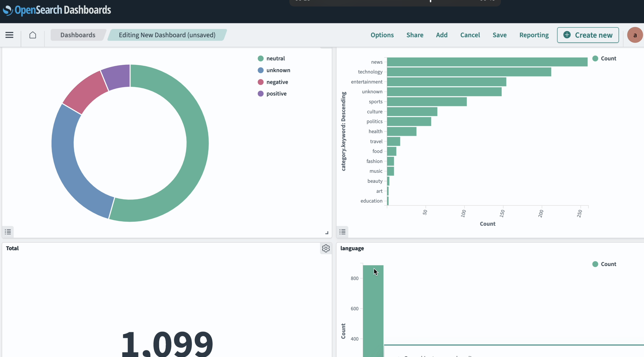Viewport: 644px width, 357px height.
Task: Save the dashboard
Action: click(x=500, y=35)
